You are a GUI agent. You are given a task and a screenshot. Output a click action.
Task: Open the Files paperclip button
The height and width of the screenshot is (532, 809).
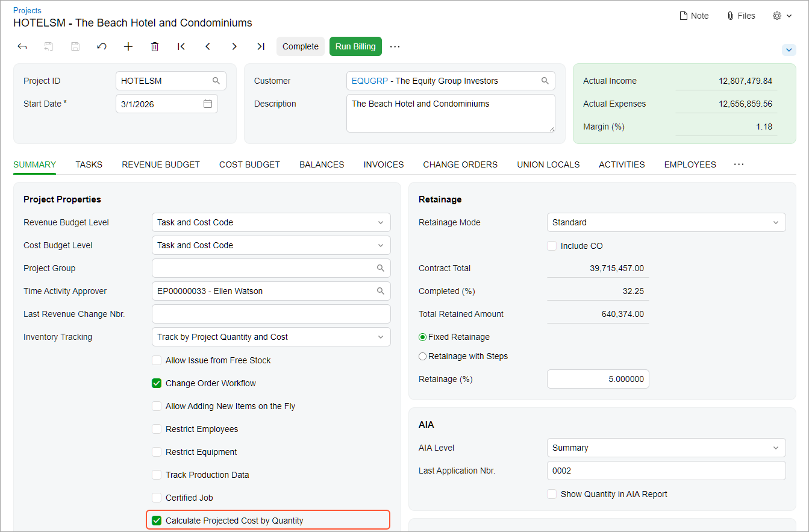click(x=741, y=16)
